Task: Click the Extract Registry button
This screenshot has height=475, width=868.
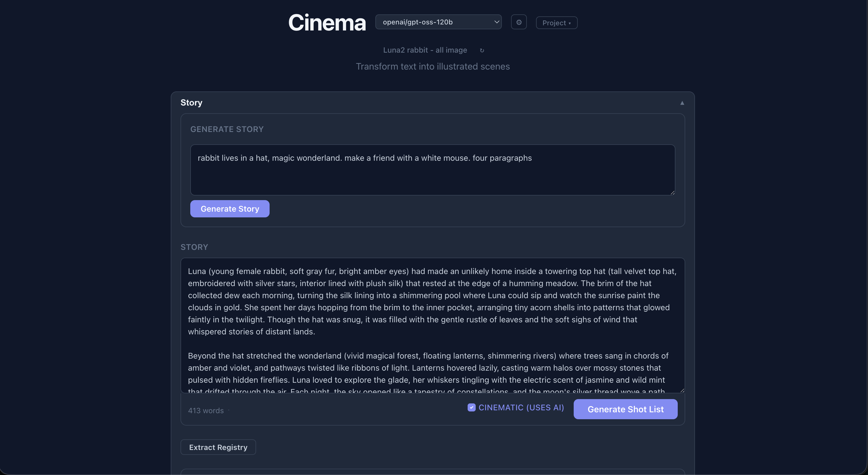Action: (218, 447)
